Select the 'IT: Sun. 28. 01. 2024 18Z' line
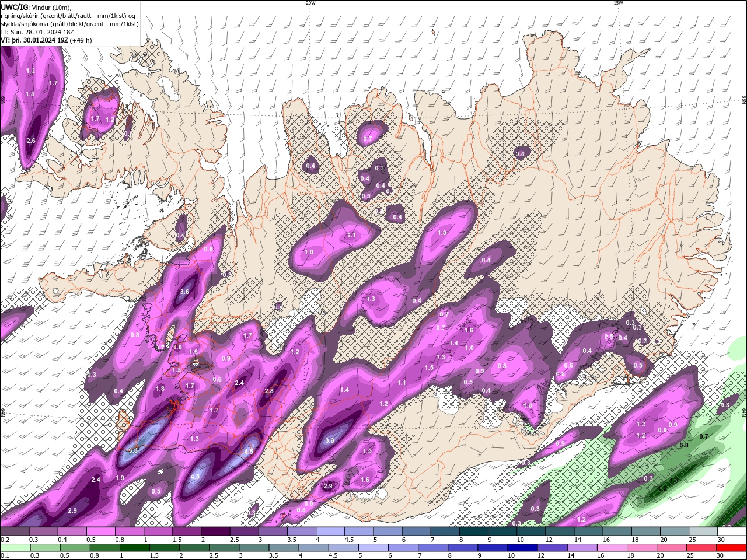The height and width of the screenshot is (560, 747). tap(36, 32)
